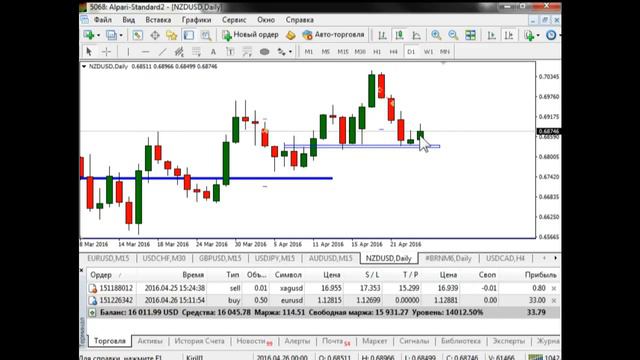Open the Вставка menu
The height and width of the screenshot is (360, 640).
(158, 20)
